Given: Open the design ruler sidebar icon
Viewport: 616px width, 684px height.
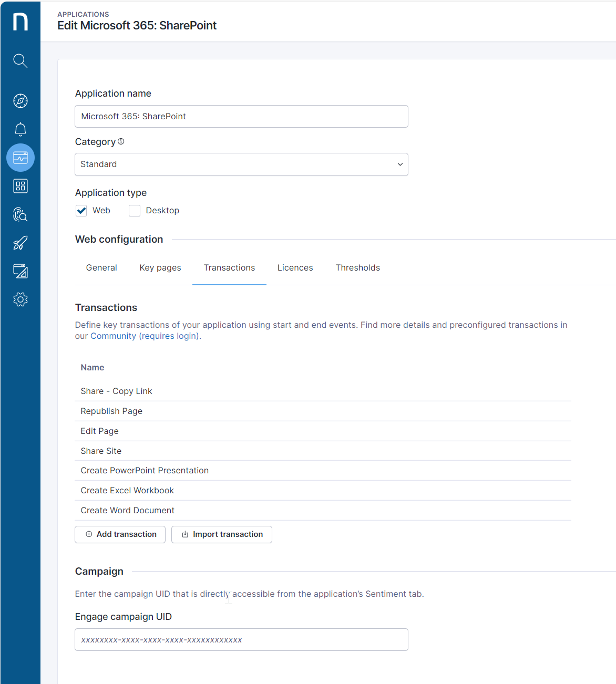Looking at the screenshot, I should [x=20, y=271].
